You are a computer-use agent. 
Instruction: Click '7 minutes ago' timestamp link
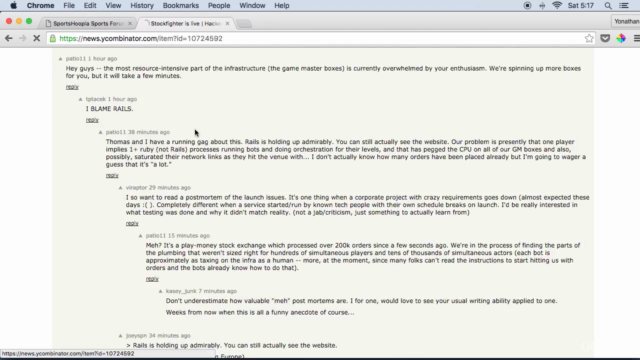pos(218,291)
